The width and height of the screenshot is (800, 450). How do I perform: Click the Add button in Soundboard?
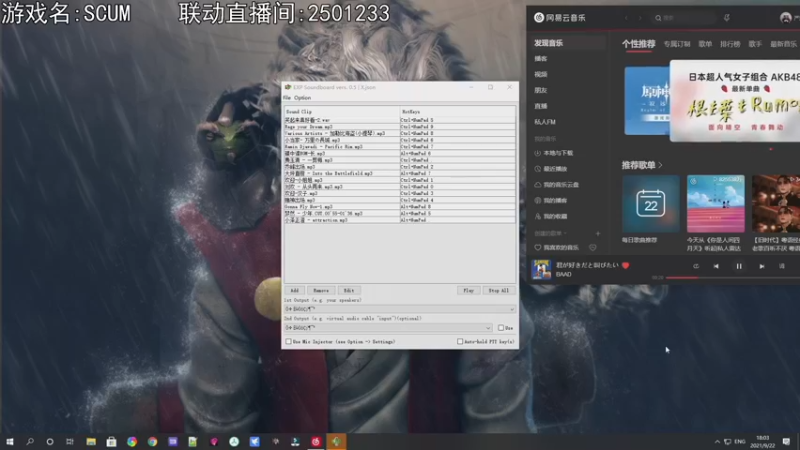coord(294,290)
